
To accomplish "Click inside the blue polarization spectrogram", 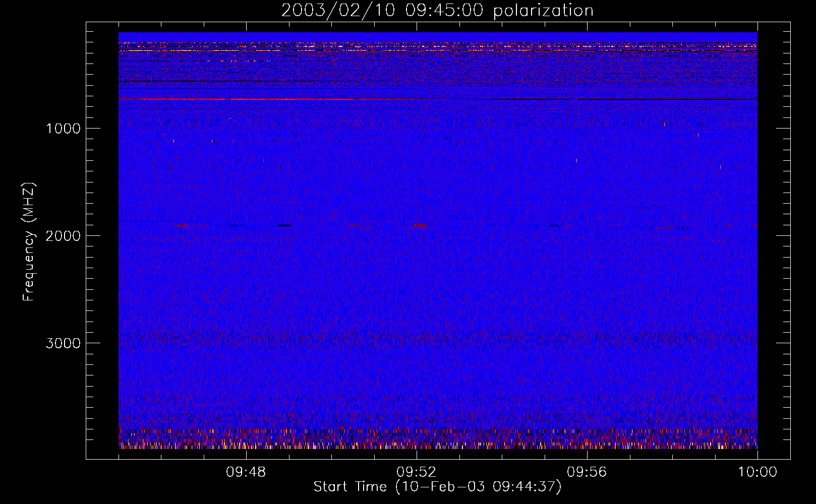I will tap(438, 240).
